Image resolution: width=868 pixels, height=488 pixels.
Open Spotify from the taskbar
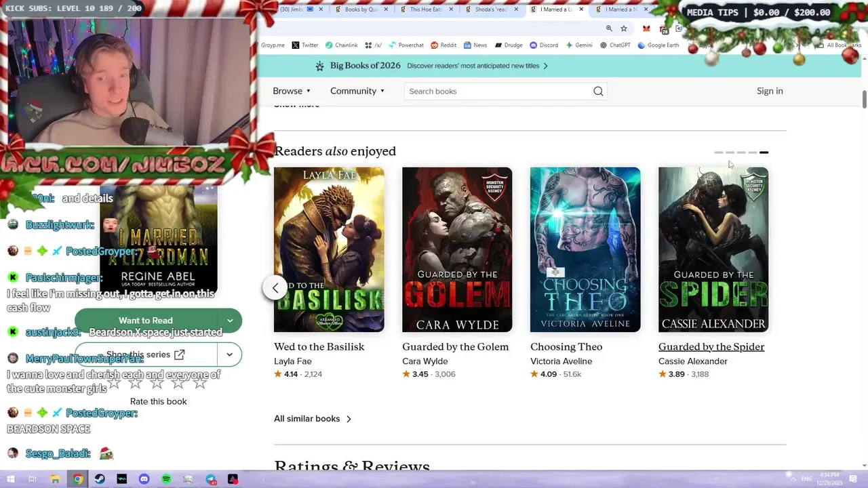[166, 479]
